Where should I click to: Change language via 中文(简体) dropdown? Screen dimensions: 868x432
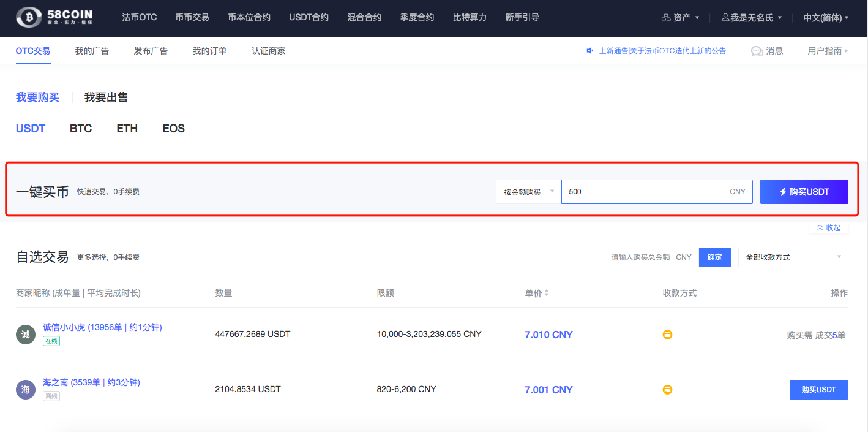pyautogui.click(x=826, y=18)
